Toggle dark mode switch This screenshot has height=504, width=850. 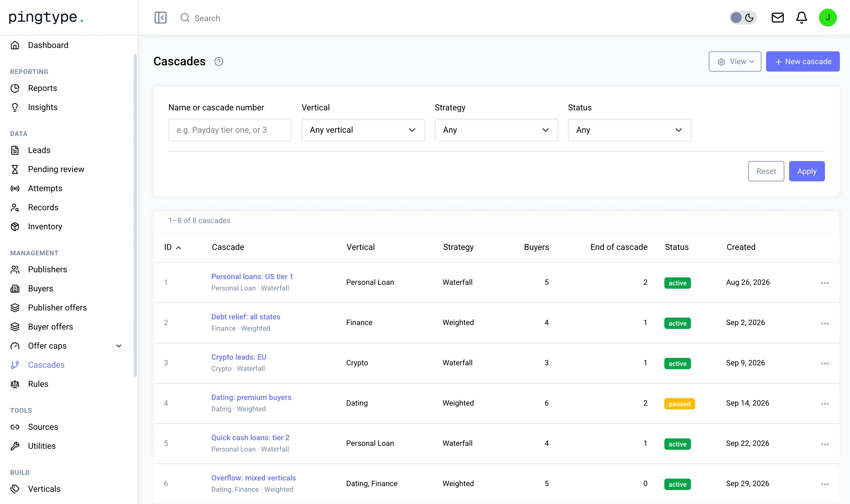tap(743, 18)
